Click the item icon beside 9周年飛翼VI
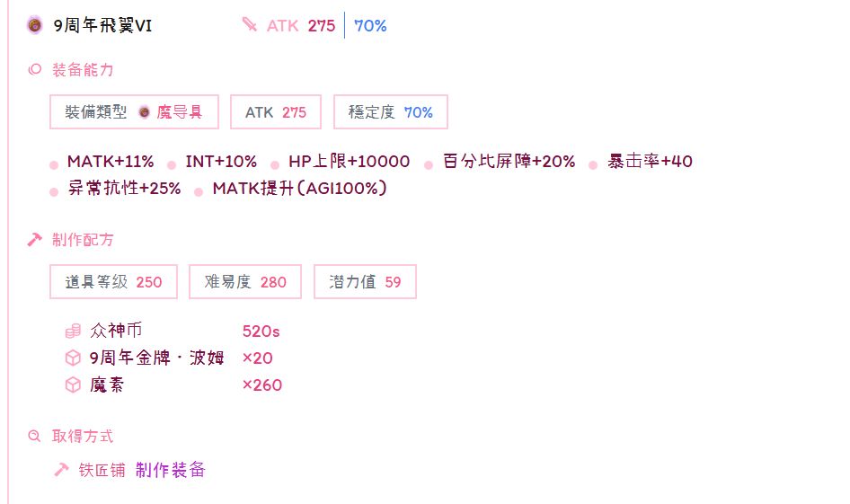The height and width of the screenshot is (504, 850). [34, 26]
